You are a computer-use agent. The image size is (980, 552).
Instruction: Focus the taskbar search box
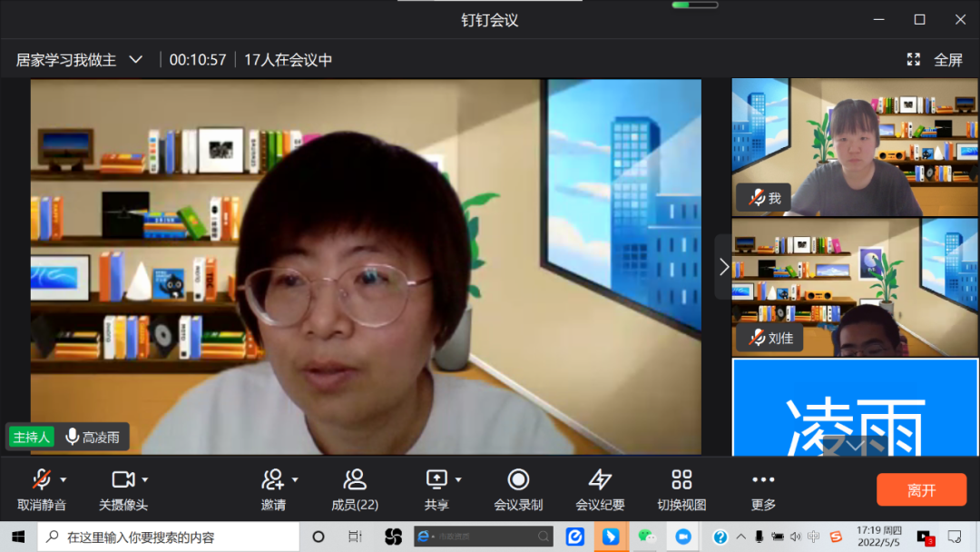[169, 537]
